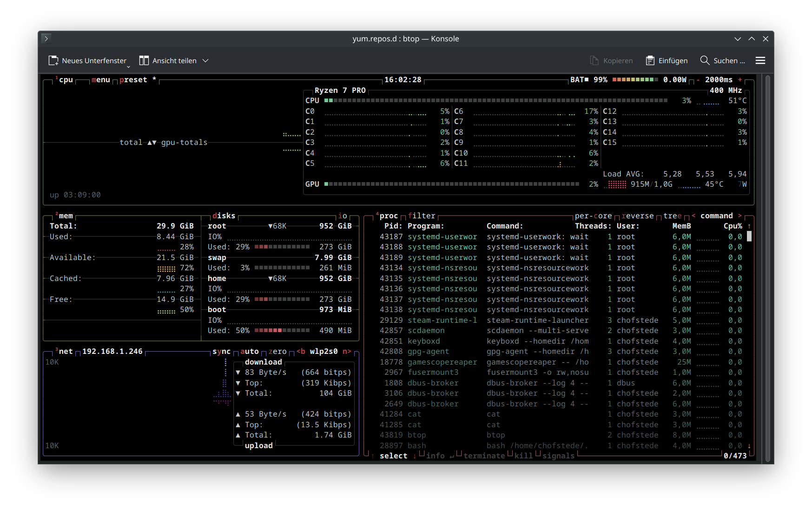
Task: Click the terminal prompt icon in title bar
Action: [46, 39]
